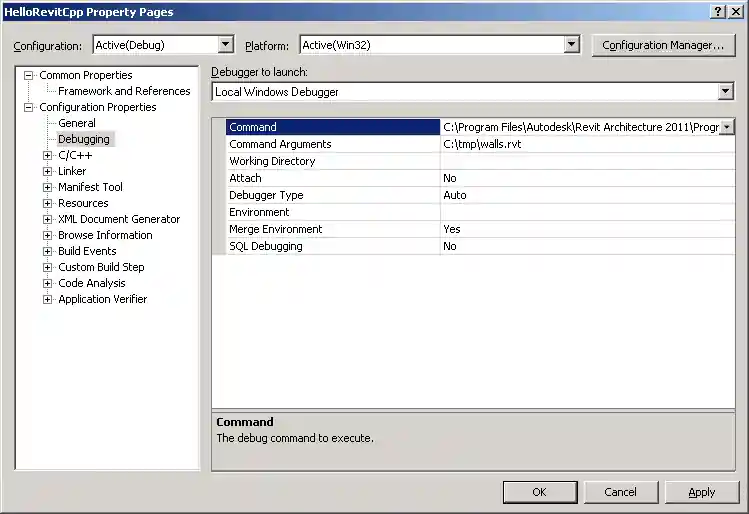Open the Platform dropdown list
The image size is (749, 514).
pos(572,45)
